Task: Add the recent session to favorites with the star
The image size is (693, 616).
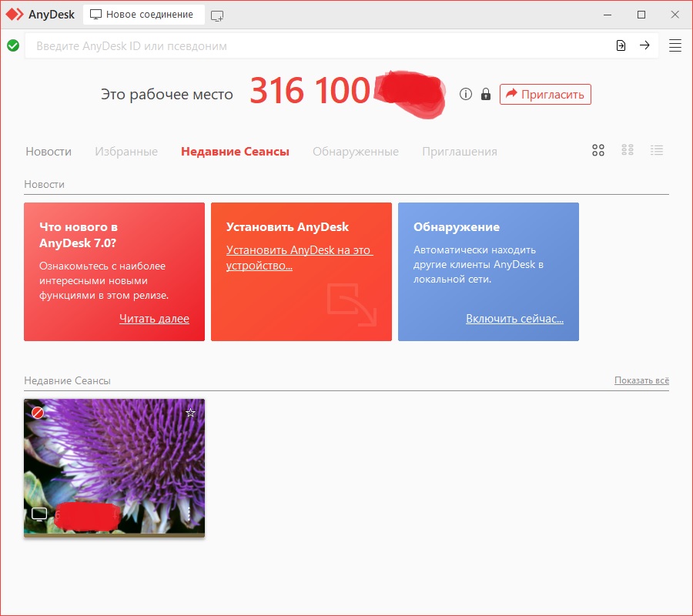Action: (x=190, y=413)
